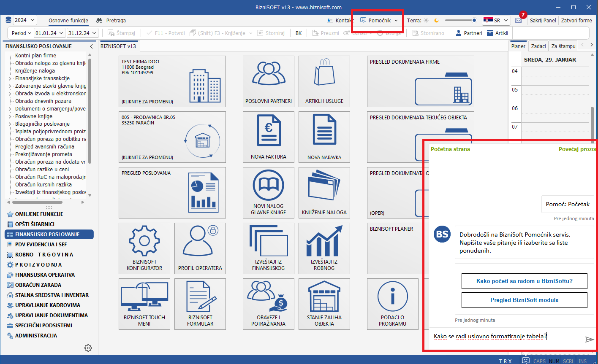
Task: Adjust the Tema brightness slider
Action: (x=460, y=20)
